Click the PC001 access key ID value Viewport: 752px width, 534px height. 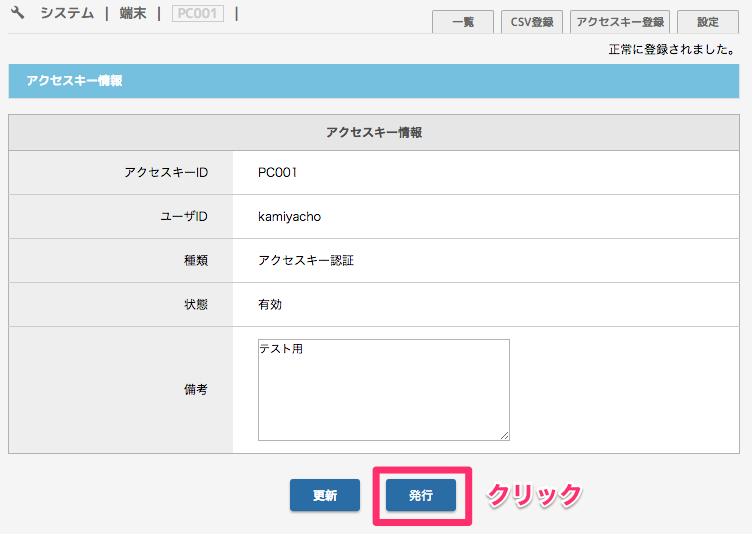pos(278,173)
